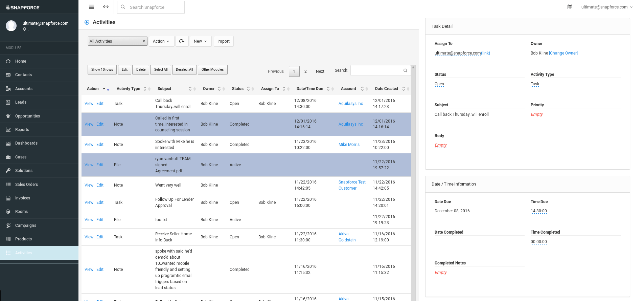The image size is (644, 301).
Task: Open Reports module in sidebar
Action: coord(39,130)
